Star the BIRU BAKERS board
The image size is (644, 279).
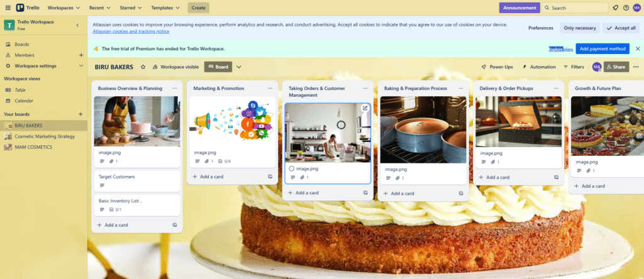[x=143, y=67]
